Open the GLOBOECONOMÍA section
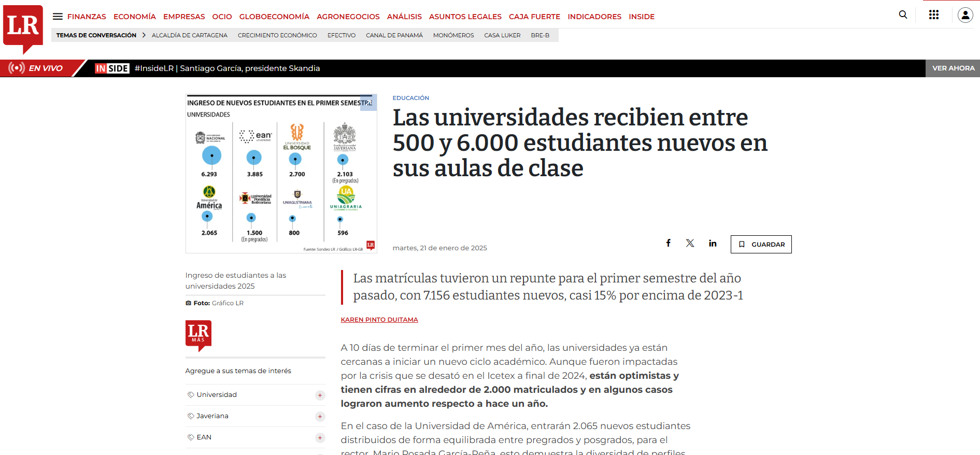The height and width of the screenshot is (455, 980). [274, 17]
